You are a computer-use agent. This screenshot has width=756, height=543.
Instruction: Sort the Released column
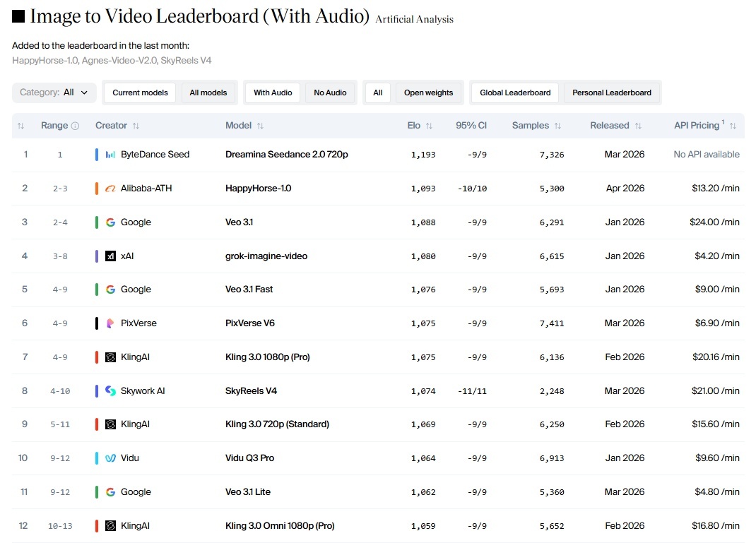[638, 126]
